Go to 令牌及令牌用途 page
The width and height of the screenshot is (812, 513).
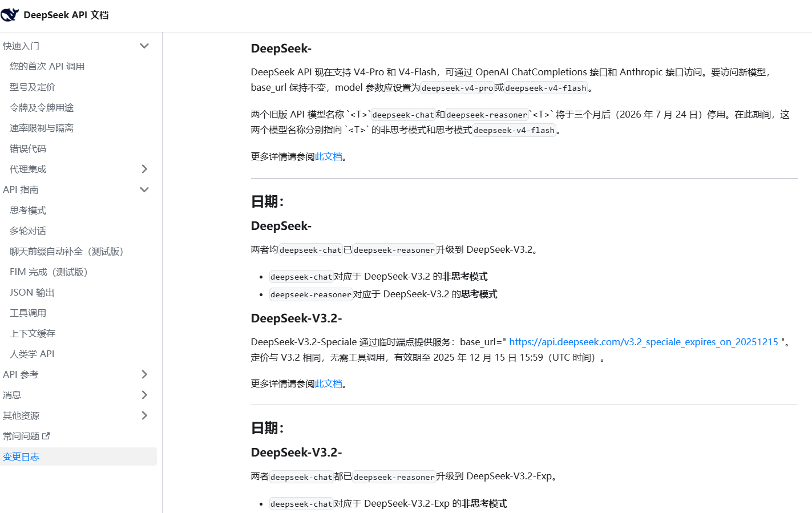42,107
